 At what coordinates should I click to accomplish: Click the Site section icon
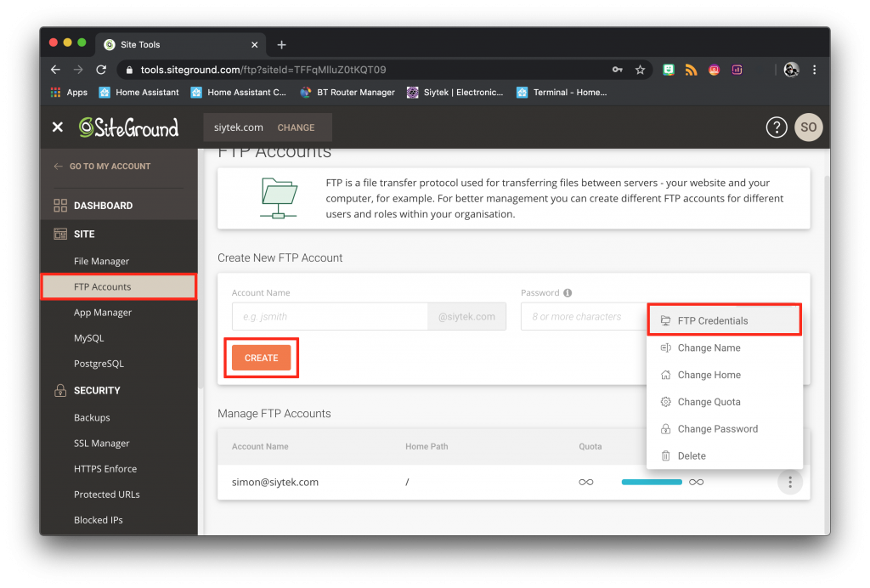(x=60, y=234)
